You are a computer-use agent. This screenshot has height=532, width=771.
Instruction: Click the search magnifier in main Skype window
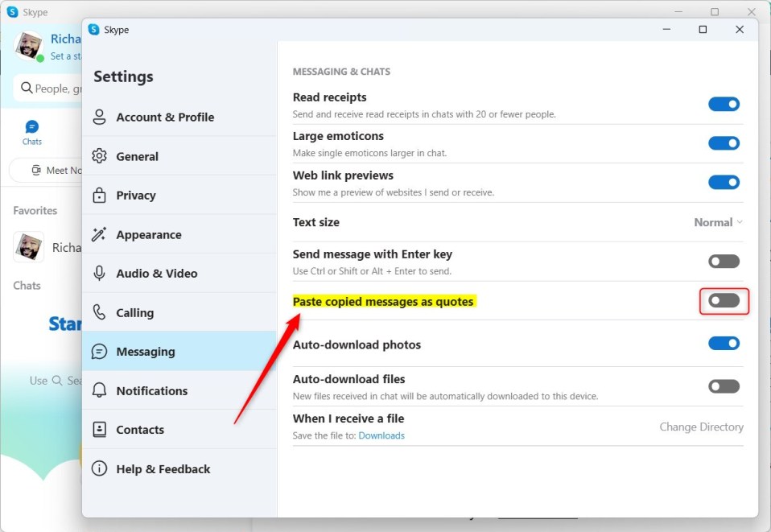click(x=27, y=88)
